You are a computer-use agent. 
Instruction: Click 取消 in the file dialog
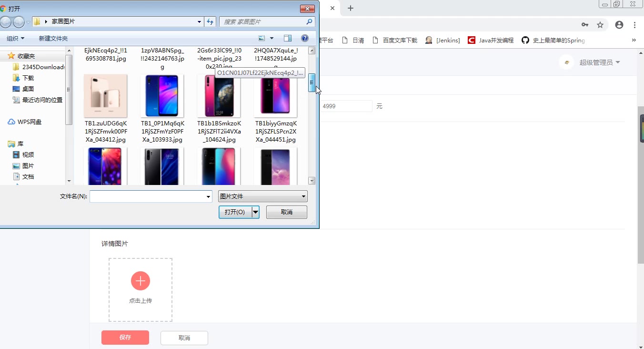287,212
